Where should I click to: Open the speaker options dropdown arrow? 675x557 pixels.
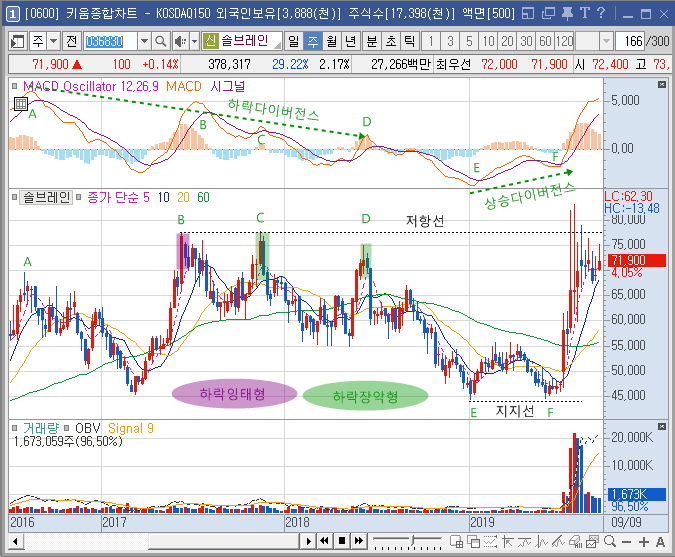tap(194, 41)
